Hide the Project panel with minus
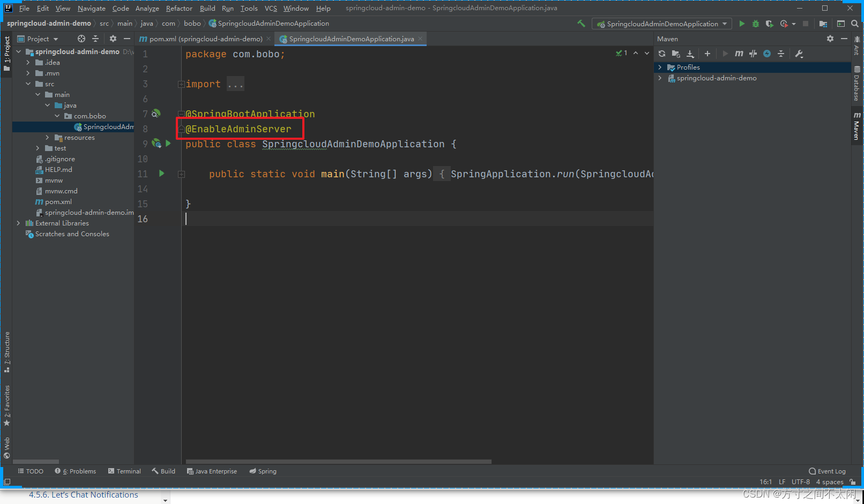The height and width of the screenshot is (504, 864). 127,39
